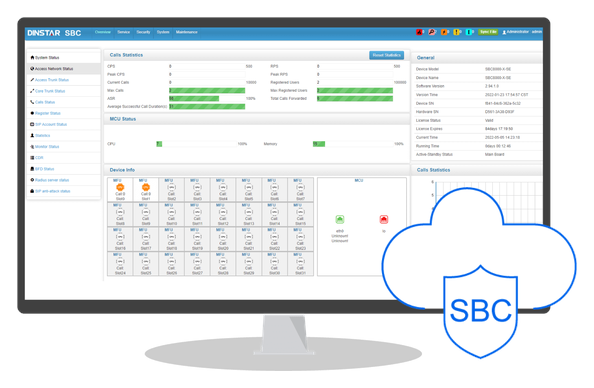Click the Memory usage bar in MCU Status
The image size is (594, 388).
click(x=353, y=144)
